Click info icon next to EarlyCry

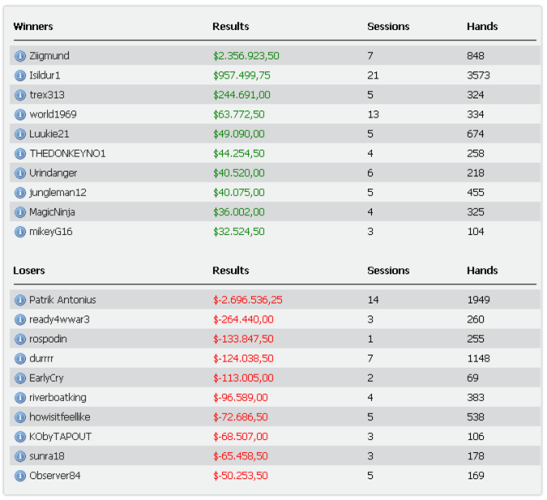click(20, 378)
